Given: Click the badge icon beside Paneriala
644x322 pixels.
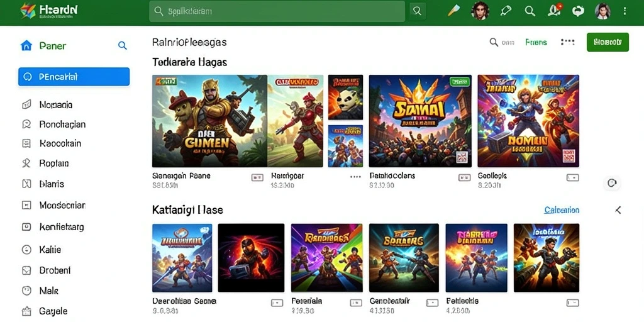Looking at the screenshot, I should click(356, 303).
